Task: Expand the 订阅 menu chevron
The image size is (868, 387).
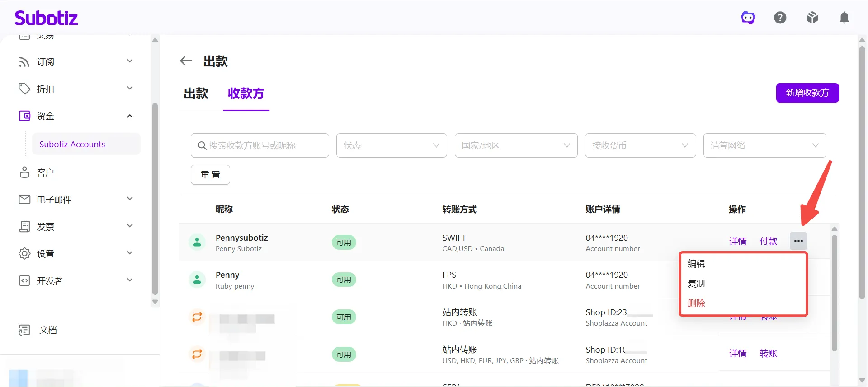Action: 130,61
